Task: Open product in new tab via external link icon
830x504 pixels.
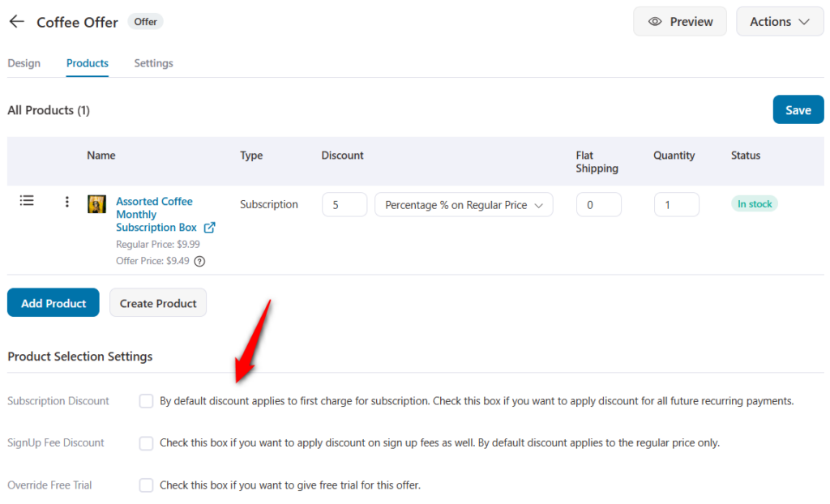Action: pos(210,228)
